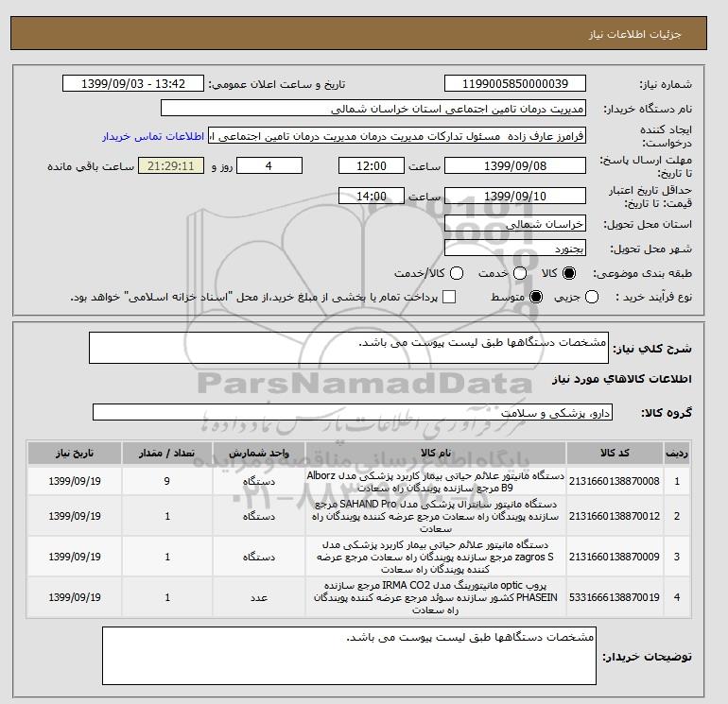Click the Alborz B9 monitor item name
This screenshot has height=704, width=728.
coord(436,482)
